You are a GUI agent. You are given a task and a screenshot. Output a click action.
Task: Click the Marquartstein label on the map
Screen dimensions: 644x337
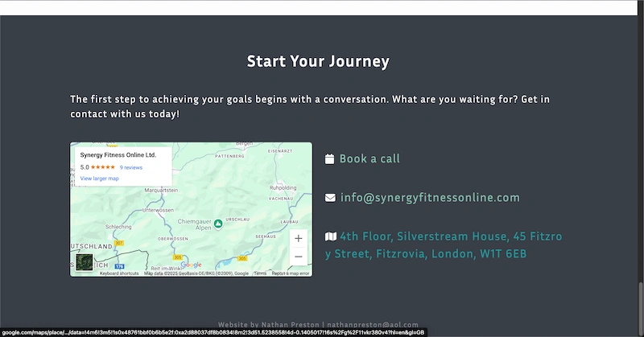tap(161, 190)
